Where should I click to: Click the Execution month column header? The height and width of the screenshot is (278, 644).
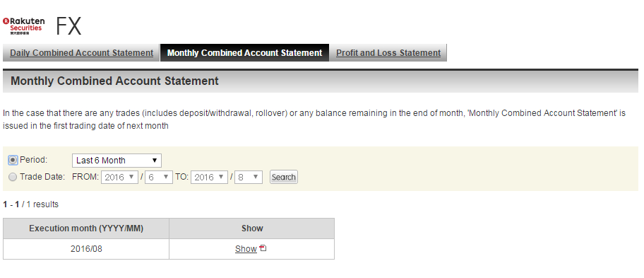(x=86, y=228)
